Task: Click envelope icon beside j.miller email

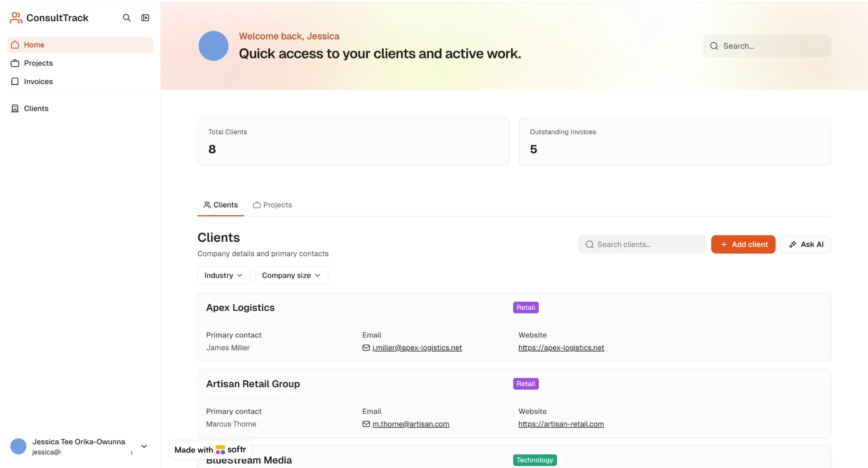Action: (x=366, y=348)
